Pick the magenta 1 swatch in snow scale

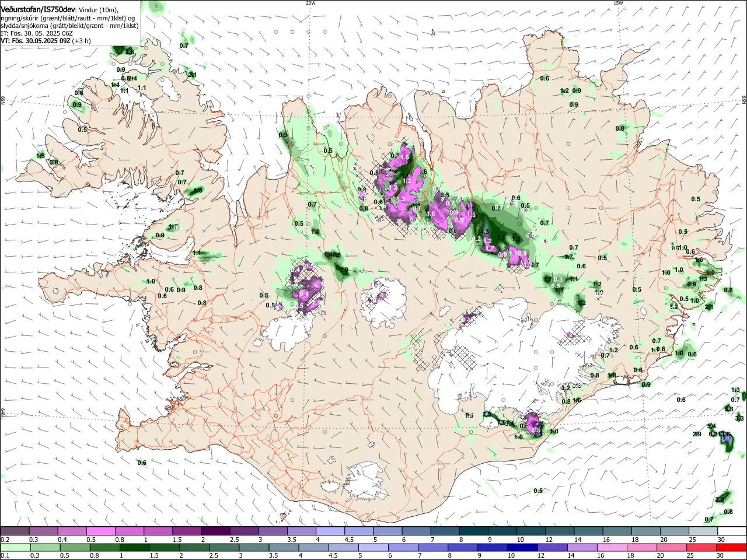158,531
